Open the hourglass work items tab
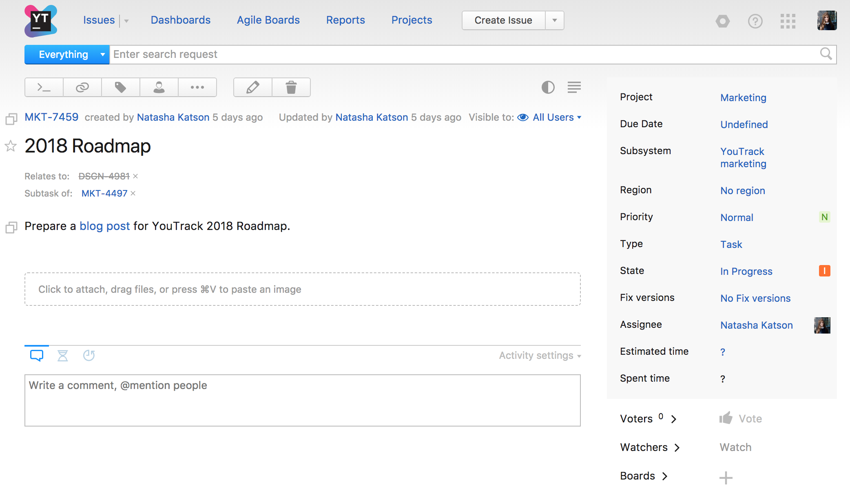Image resolution: width=850 pixels, height=504 pixels. [63, 356]
